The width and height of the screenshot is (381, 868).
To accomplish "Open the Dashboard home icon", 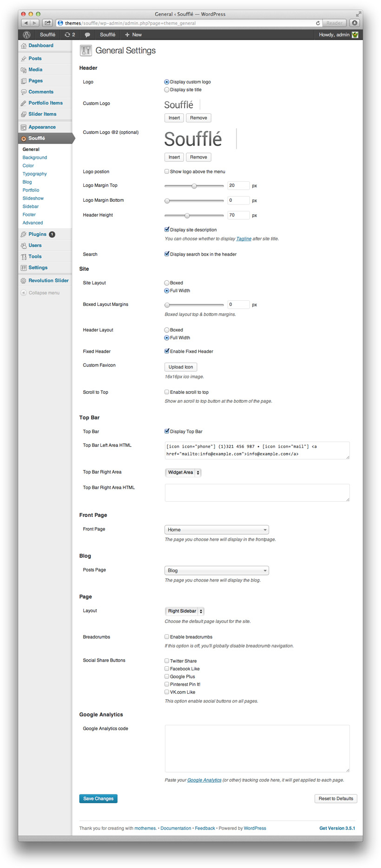I will (x=24, y=46).
